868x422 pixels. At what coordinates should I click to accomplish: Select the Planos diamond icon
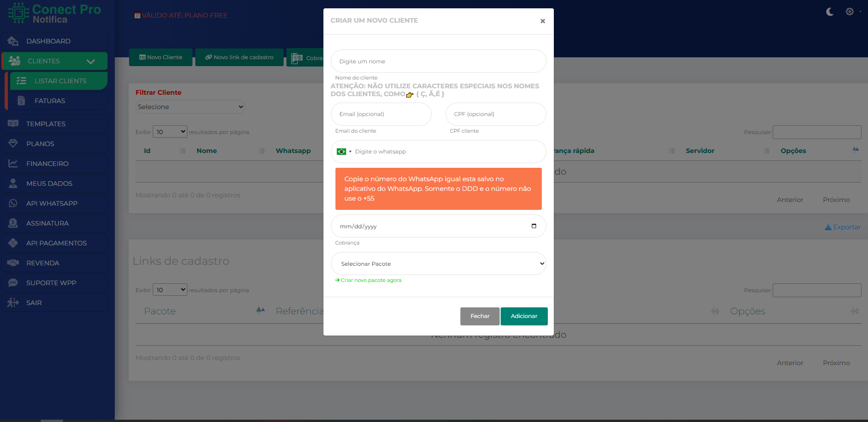coord(13,144)
